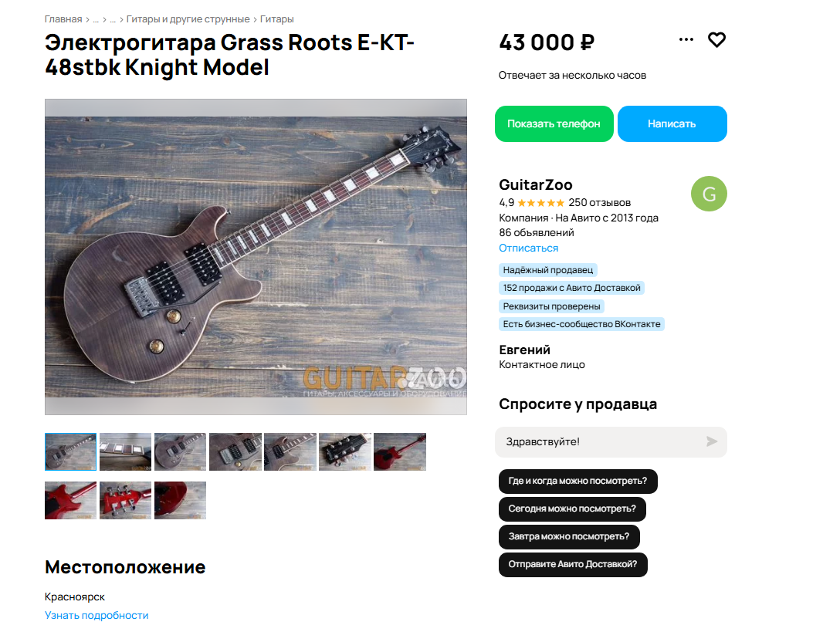The width and height of the screenshot is (840, 632).
Task: Add listing to favorites with heart icon
Action: (x=716, y=39)
